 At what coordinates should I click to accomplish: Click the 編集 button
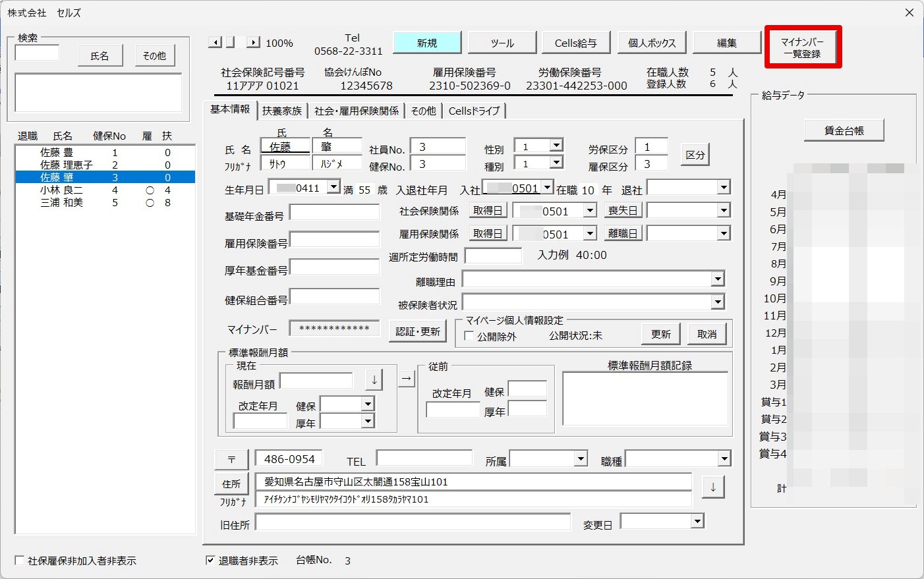coord(727,43)
